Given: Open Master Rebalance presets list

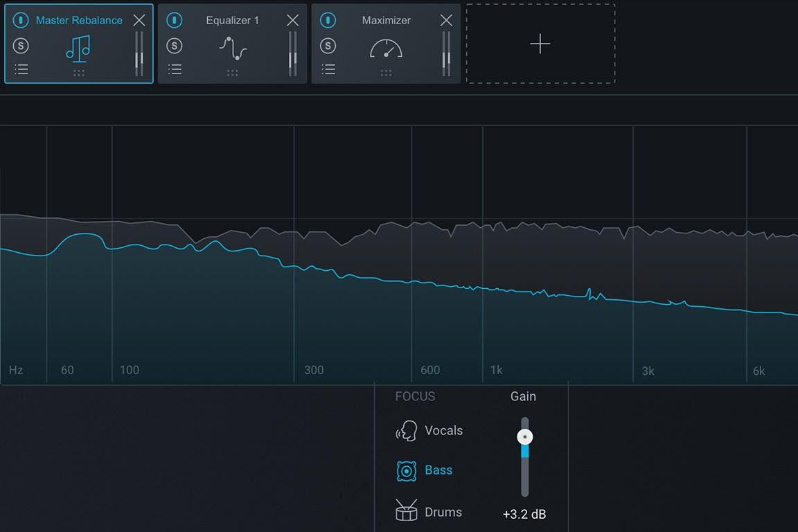Looking at the screenshot, I should [21, 69].
